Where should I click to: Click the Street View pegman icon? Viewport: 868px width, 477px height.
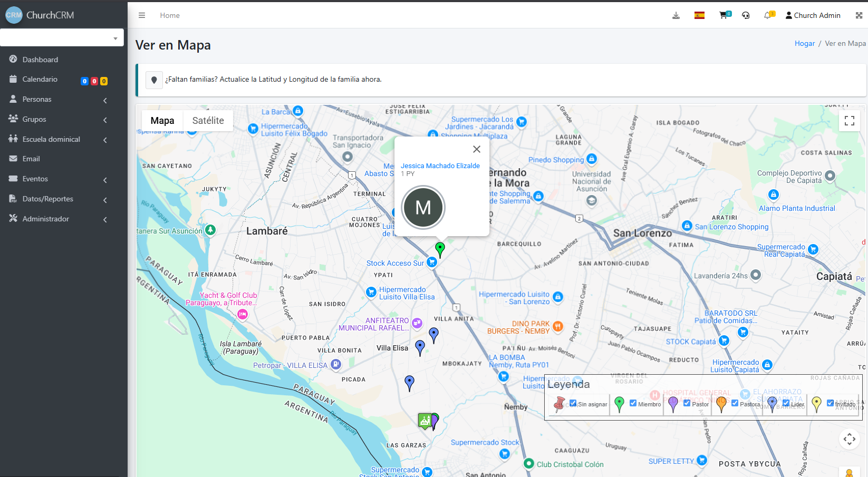pyautogui.click(x=849, y=473)
